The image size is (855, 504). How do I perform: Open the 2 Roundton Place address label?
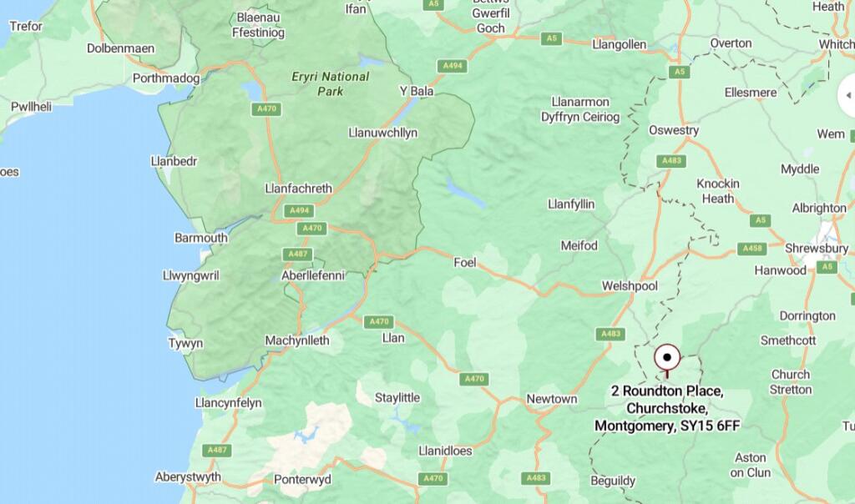tap(667, 408)
